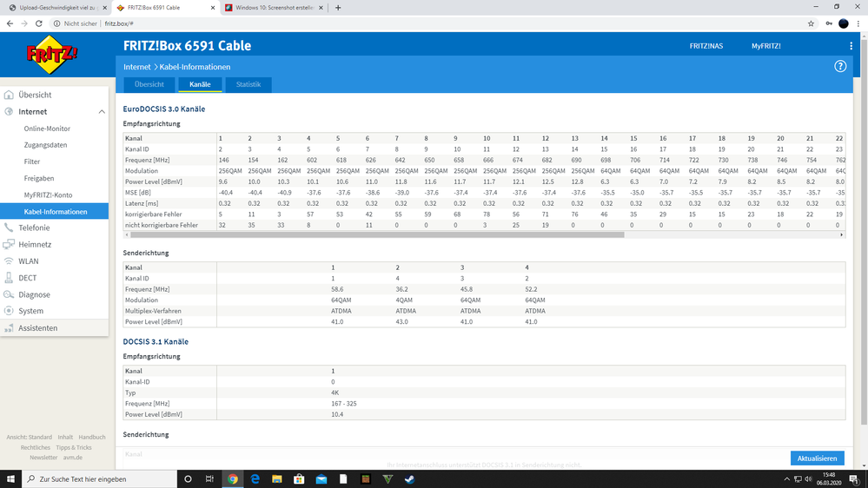Click the Inhalt footer link

tap(65, 437)
